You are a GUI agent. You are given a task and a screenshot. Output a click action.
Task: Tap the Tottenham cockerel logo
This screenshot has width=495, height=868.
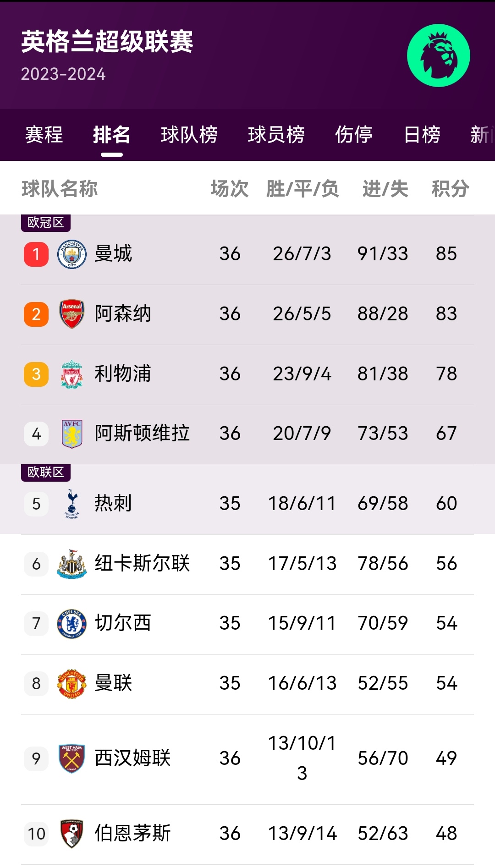[x=72, y=504]
